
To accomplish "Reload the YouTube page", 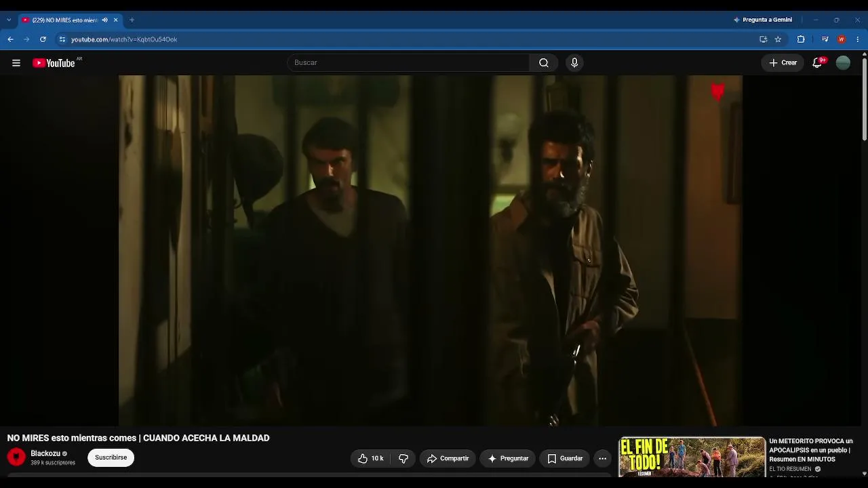I will click(43, 39).
